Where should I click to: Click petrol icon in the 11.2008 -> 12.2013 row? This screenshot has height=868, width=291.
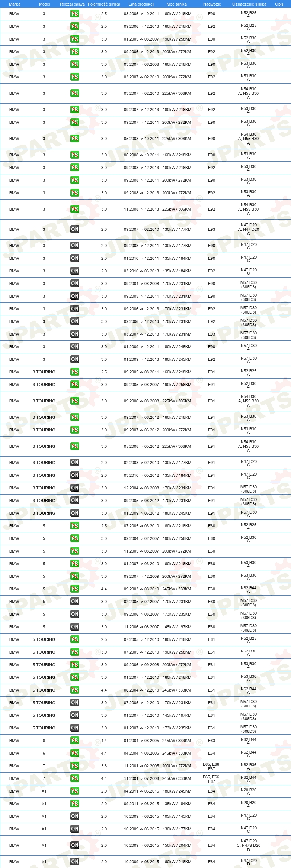pyautogui.click(x=74, y=209)
